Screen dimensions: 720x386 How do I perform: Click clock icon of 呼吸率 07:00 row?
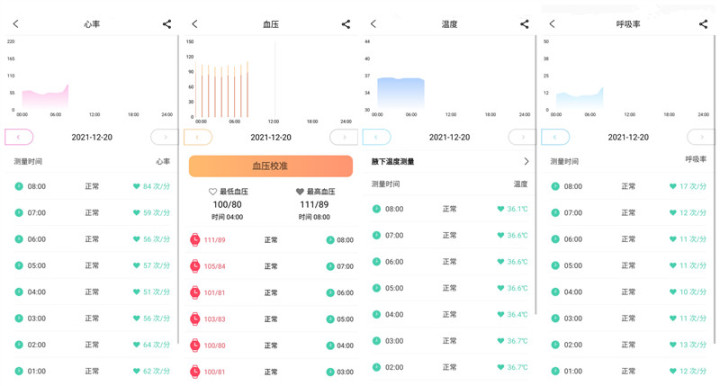(555, 213)
